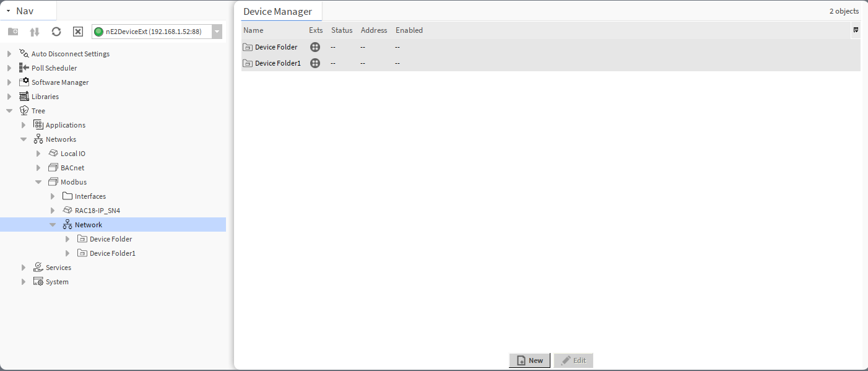Click the refresh icon in the toolbar
The width and height of the screenshot is (868, 371).
56,31
